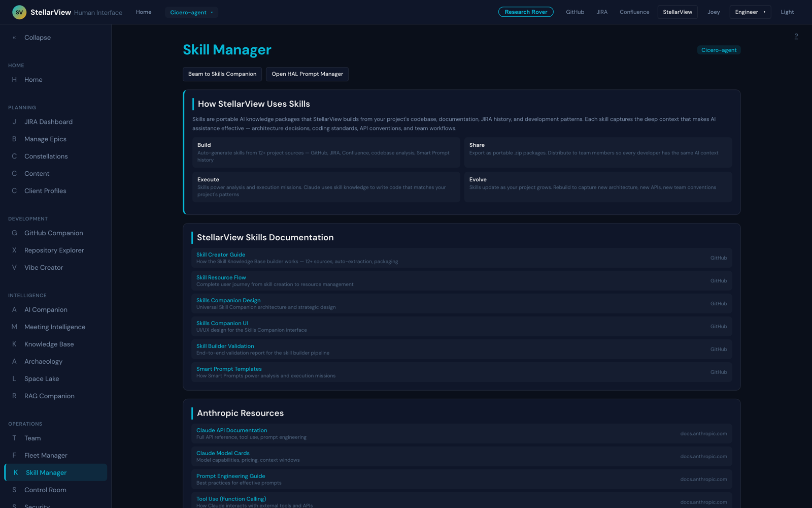Click Beam to Skills Companion button
Viewport: 812px width, 508px height.
click(222, 74)
